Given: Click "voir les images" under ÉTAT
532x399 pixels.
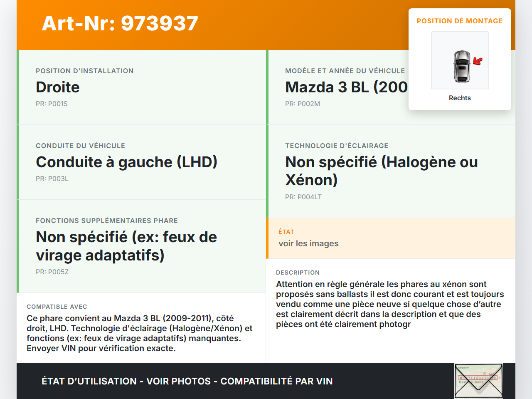Looking at the screenshot, I should point(308,243).
